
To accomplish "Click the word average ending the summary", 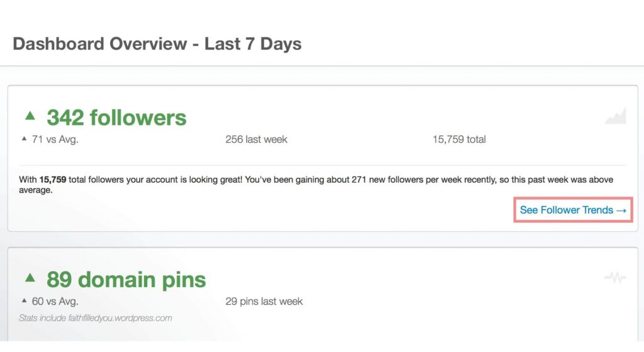I will click(x=35, y=190).
